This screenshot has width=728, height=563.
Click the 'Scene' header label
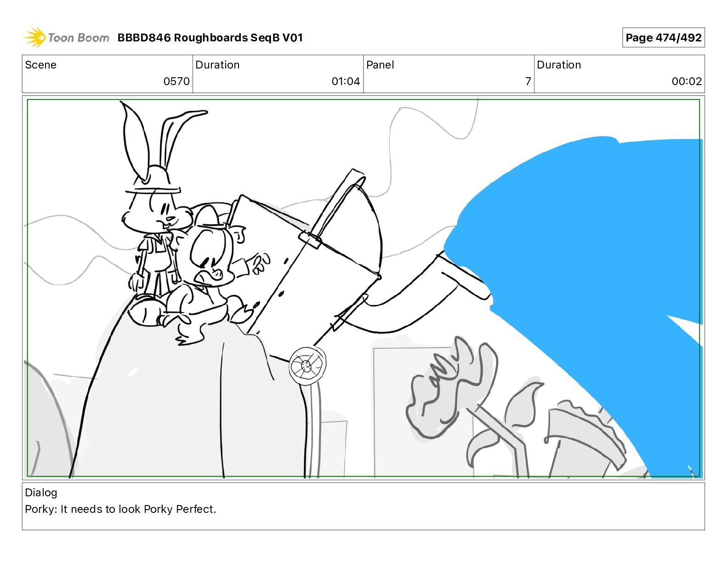pyautogui.click(x=40, y=65)
